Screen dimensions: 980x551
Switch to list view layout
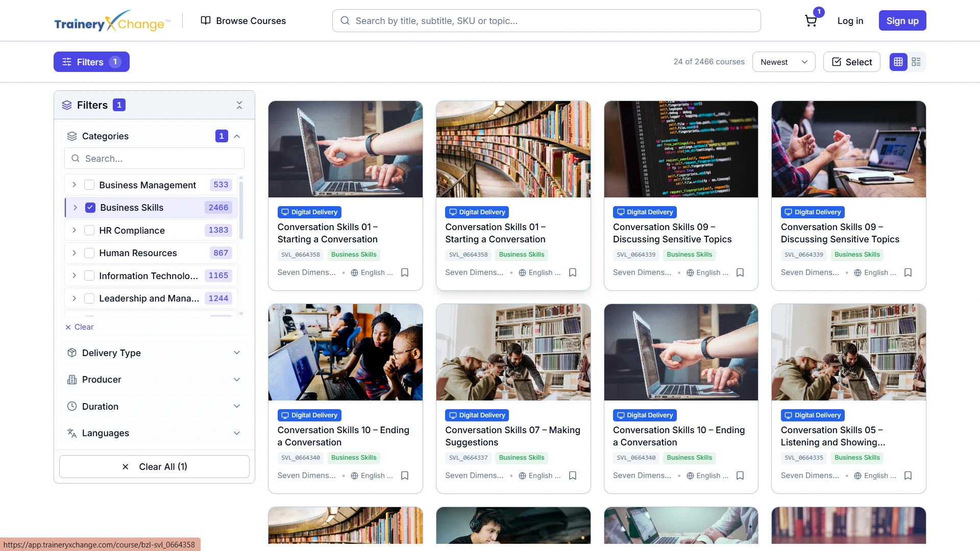pos(916,62)
